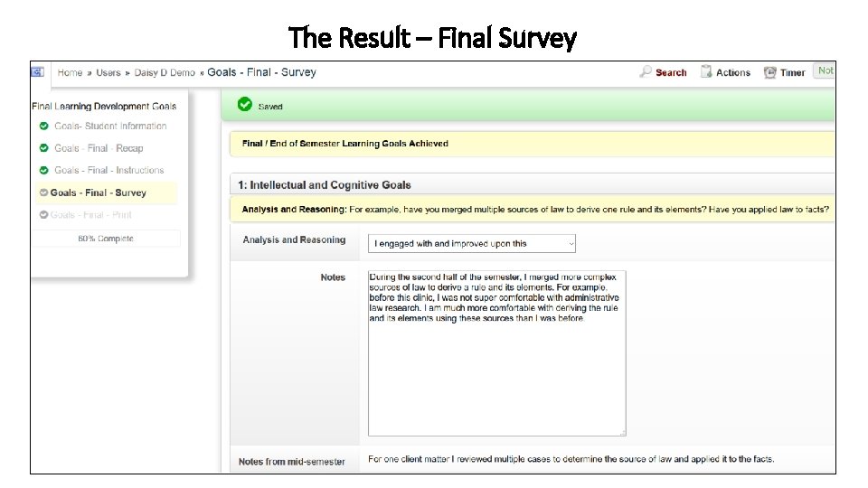Open Daisy D Demo breadcrumb link

(x=165, y=72)
